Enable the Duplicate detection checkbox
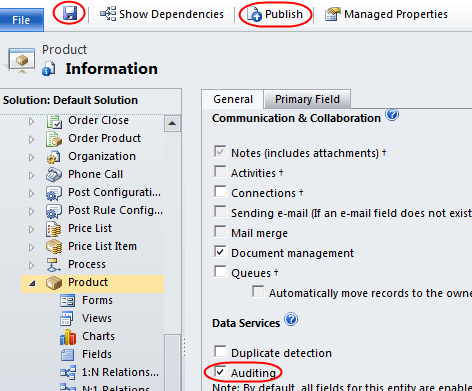The width and height of the screenshot is (472, 391). [x=220, y=351]
